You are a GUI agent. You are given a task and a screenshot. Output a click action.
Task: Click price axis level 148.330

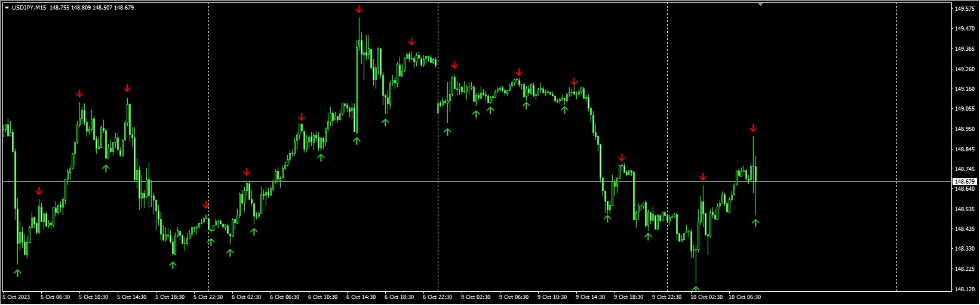click(964, 248)
